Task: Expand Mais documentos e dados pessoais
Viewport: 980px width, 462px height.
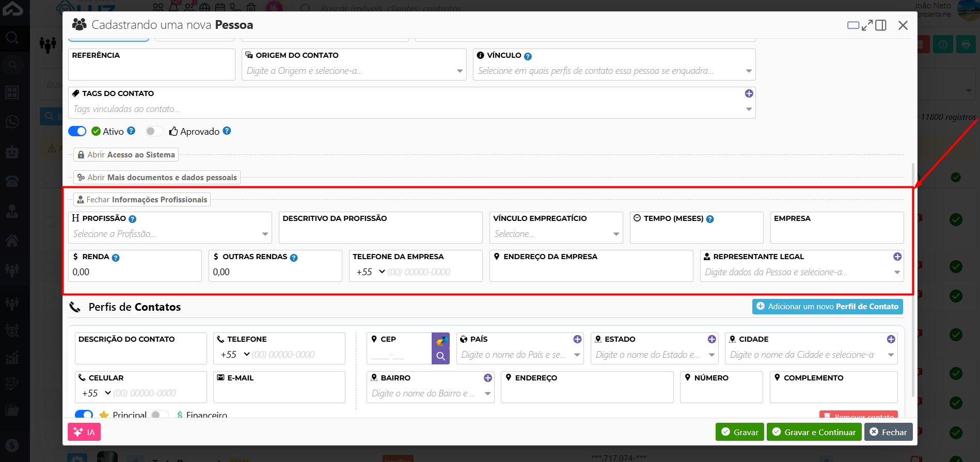Action: coord(157,178)
